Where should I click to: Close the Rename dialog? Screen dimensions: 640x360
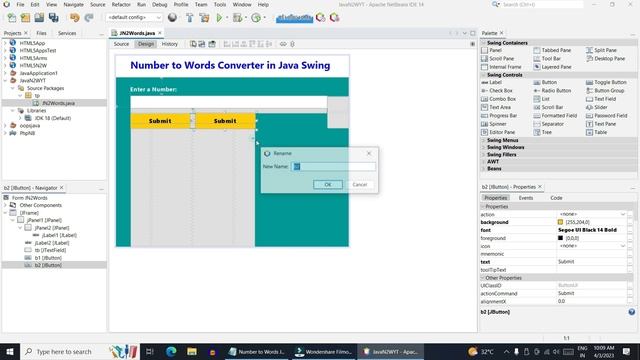(x=369, y=153)
